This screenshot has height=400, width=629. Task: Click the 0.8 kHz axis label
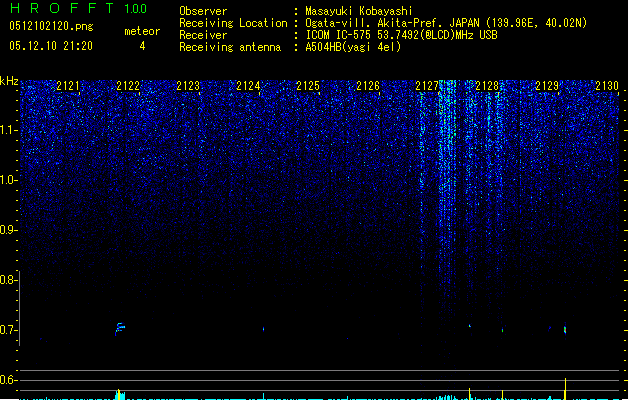[8, 280]
